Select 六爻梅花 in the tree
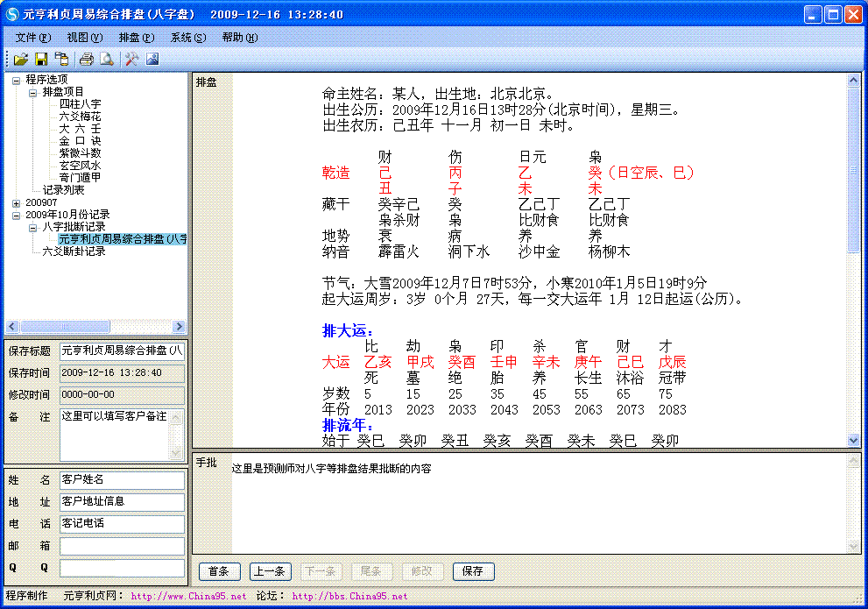This screenshot has width=868, height=609. click(81, 117)
